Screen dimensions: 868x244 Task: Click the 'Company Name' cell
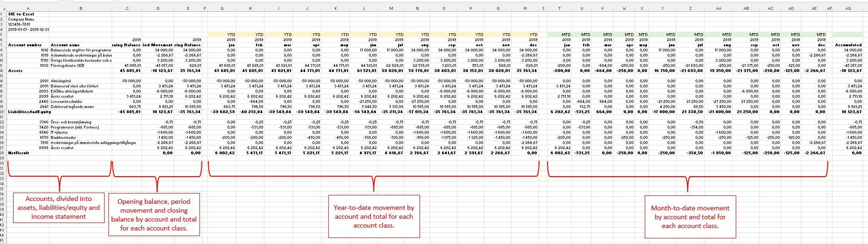click(21, 19)
